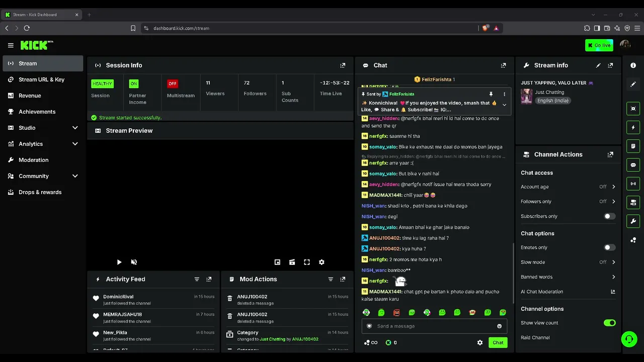
Task: Select Stream in the sidebar
Action: (x=43, y=63)
